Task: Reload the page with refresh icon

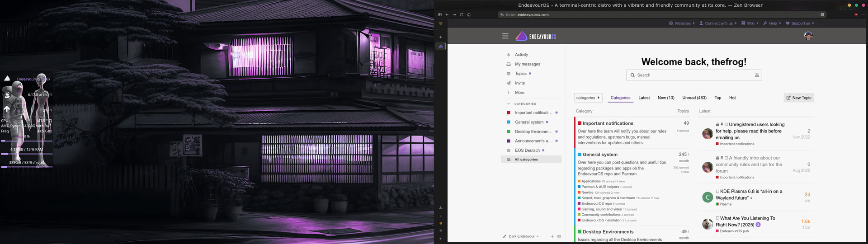Action: pos(462,15)
